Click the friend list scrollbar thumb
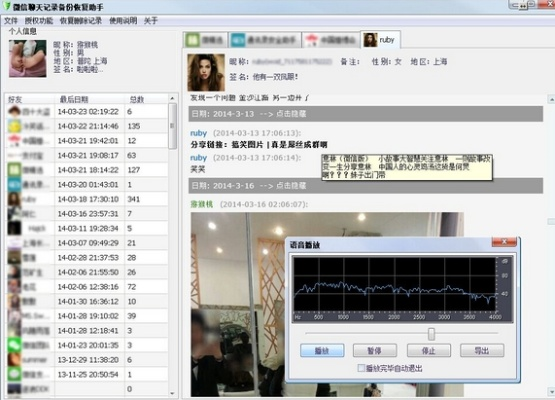 click(172, 126)
